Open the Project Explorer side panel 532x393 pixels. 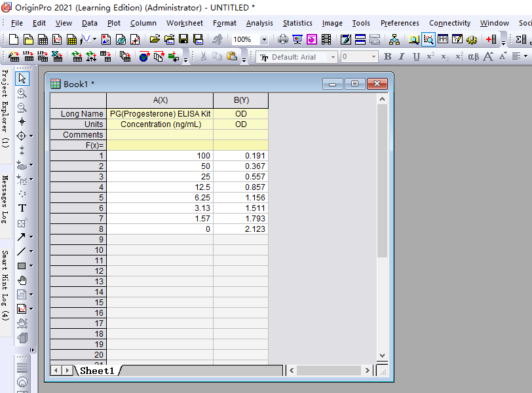[x=5, y=108]
